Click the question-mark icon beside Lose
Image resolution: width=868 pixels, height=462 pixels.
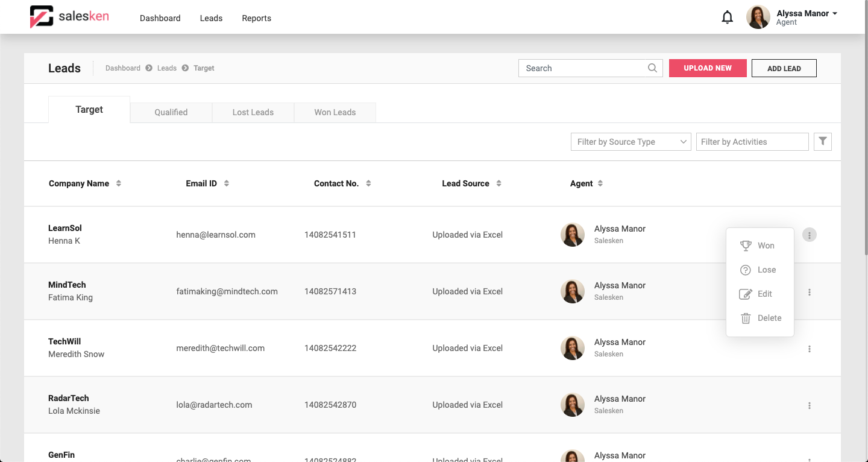tap(746, 270)
